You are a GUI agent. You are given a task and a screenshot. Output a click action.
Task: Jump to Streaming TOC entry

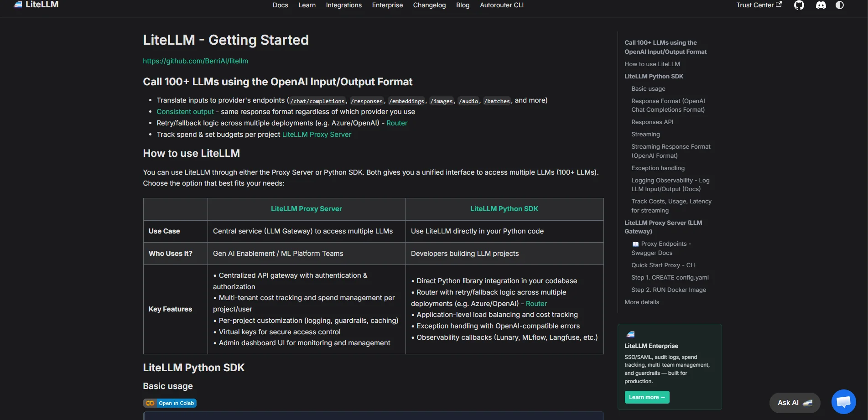645,135
